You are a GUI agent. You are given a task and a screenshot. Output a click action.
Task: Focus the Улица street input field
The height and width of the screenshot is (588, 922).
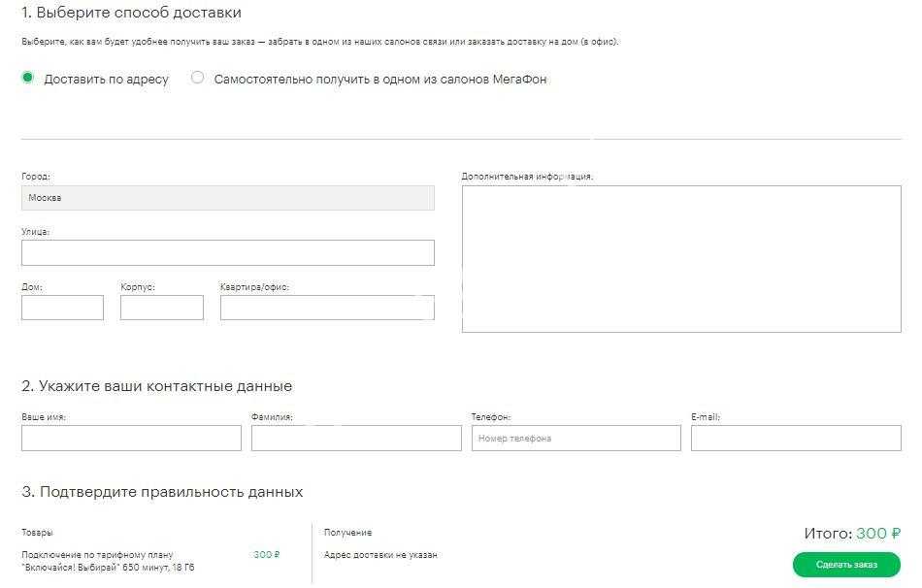[227, 253]
